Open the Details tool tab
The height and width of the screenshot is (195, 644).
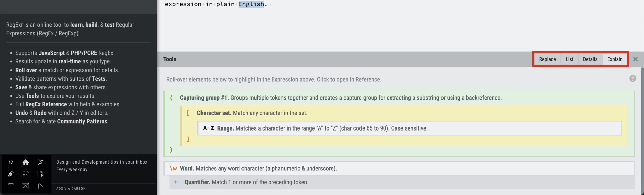point(590,59)
